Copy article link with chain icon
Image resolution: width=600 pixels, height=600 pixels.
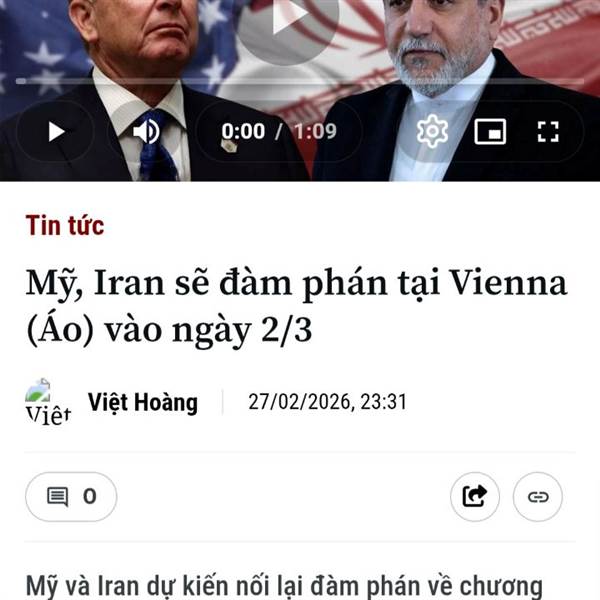point(538,497)
